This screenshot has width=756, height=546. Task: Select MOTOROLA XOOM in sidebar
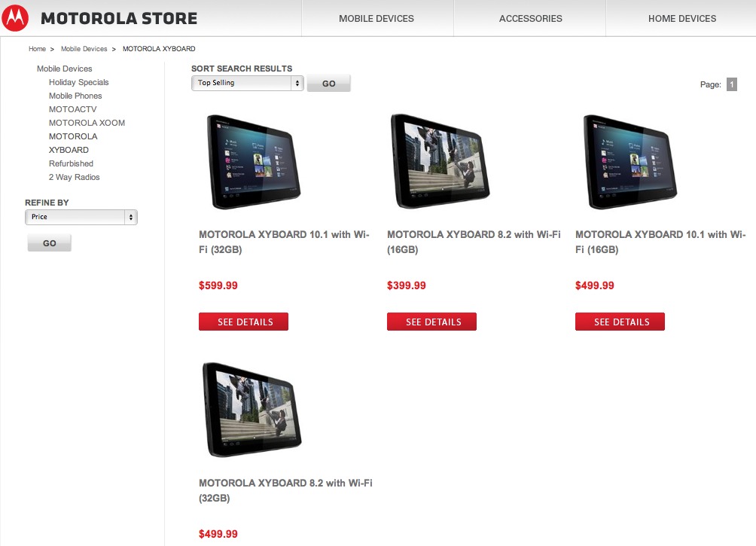click(x=87, y=123)
